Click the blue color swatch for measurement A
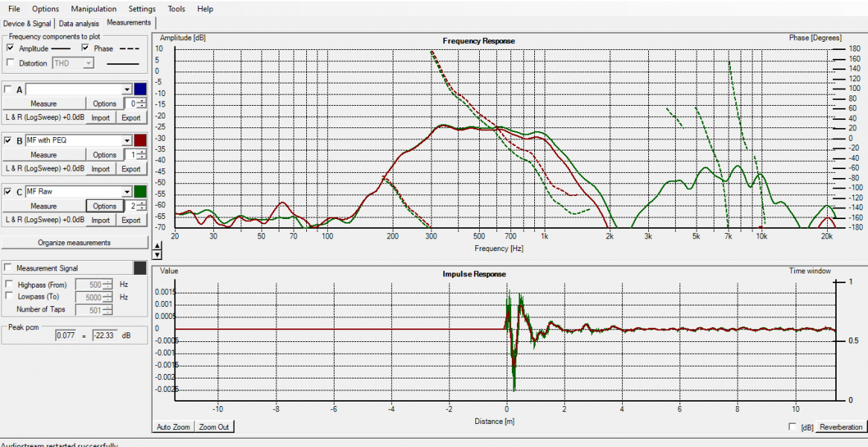This screenshot has height=447, width=868. [141, 89]
